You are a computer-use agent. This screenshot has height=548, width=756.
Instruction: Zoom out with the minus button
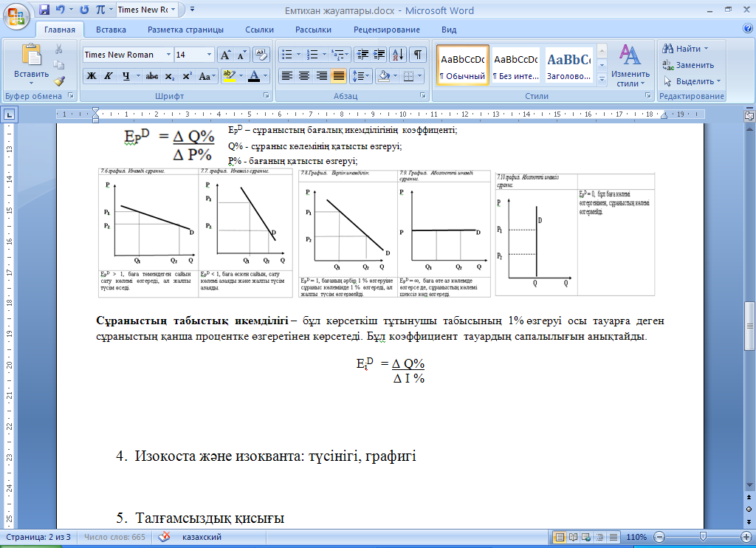click(x=659, y=537)
